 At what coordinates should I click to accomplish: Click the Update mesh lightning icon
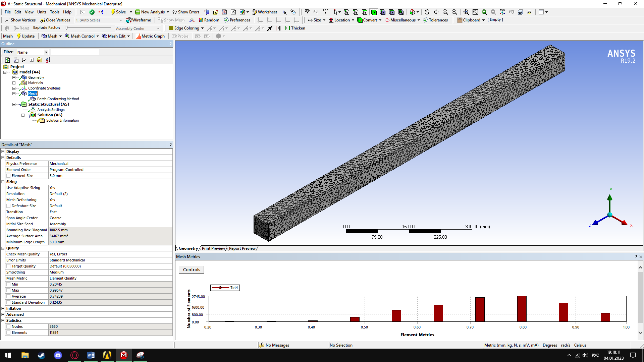coord(25,36)
